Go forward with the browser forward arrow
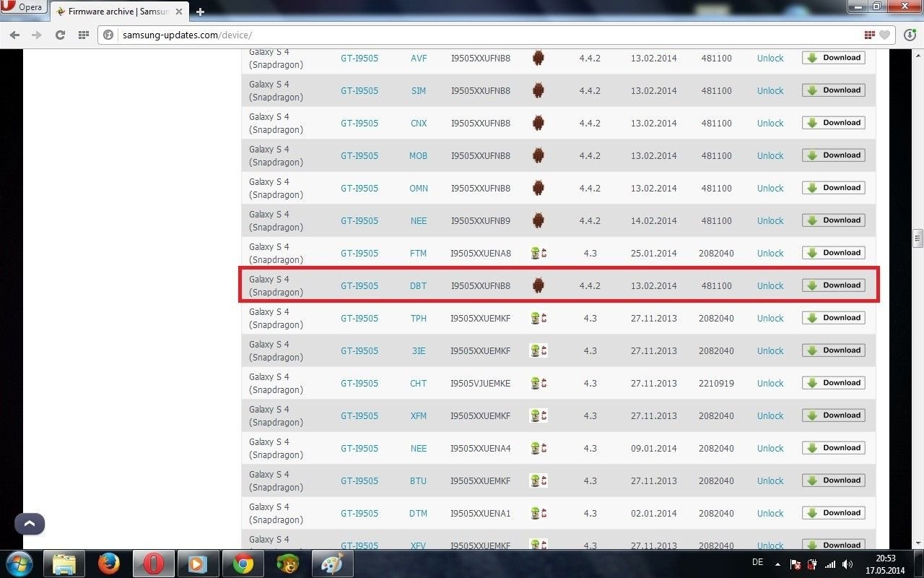 point(36,35)
